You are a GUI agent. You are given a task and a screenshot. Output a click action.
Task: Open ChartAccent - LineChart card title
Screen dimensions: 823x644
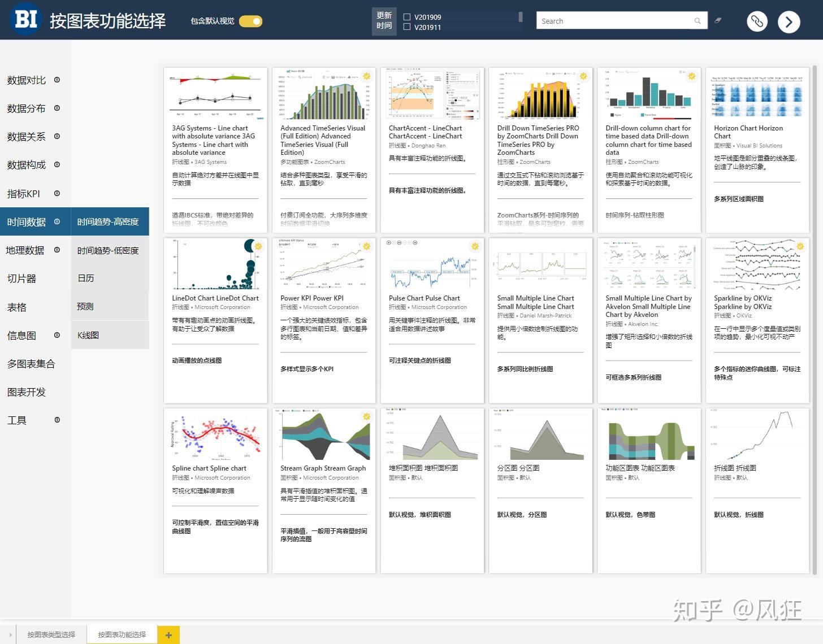point(425,132)
